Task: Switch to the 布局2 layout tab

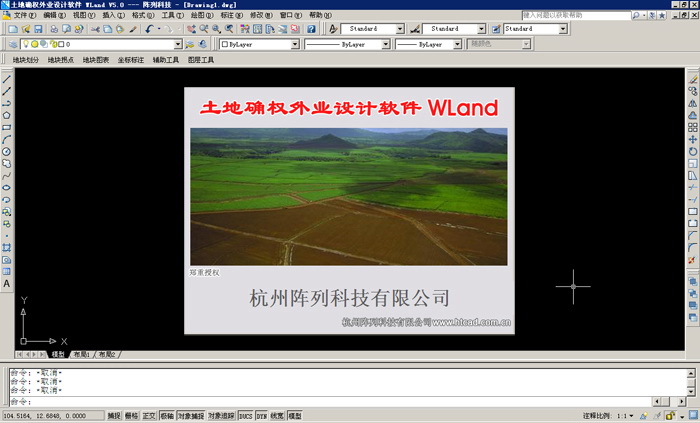Action: pos(107,354)
